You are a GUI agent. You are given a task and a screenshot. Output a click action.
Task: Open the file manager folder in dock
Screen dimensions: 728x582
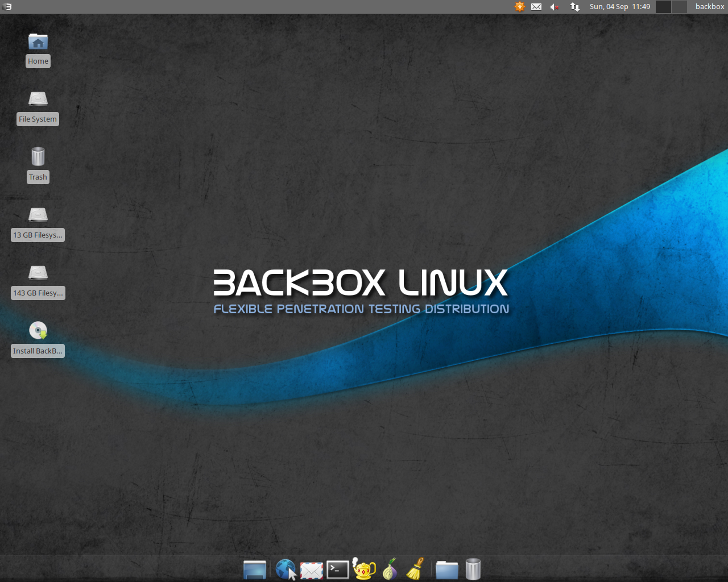447,569
